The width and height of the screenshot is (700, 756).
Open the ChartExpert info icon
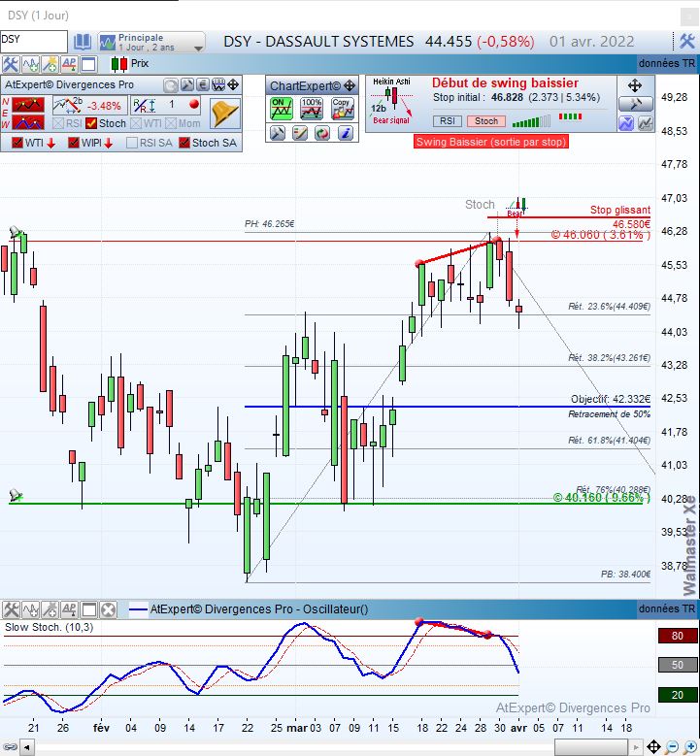click(346, 133)
